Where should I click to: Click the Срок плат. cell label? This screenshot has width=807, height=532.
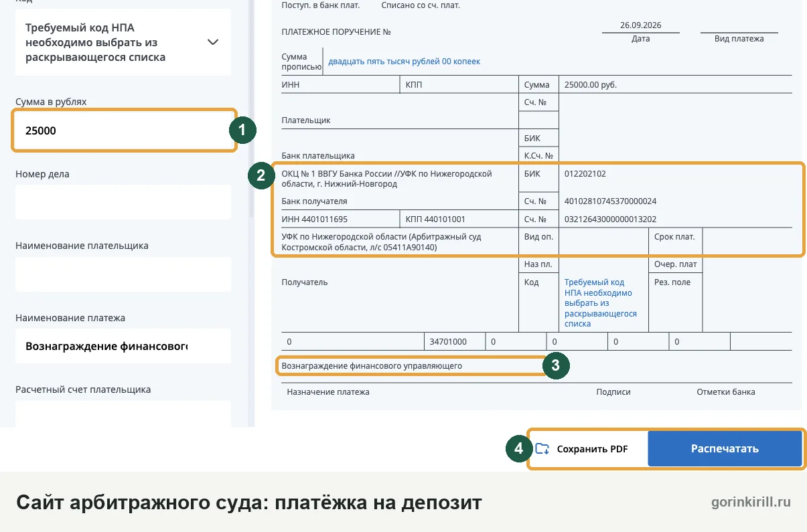click(x=674, y=237)
